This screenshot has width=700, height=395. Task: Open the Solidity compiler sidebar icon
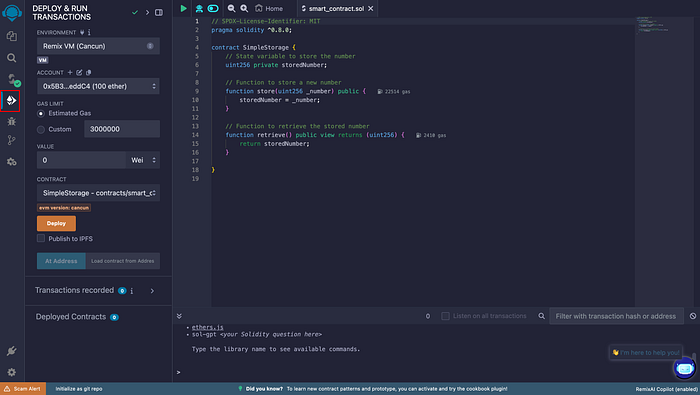pos(13,80)
